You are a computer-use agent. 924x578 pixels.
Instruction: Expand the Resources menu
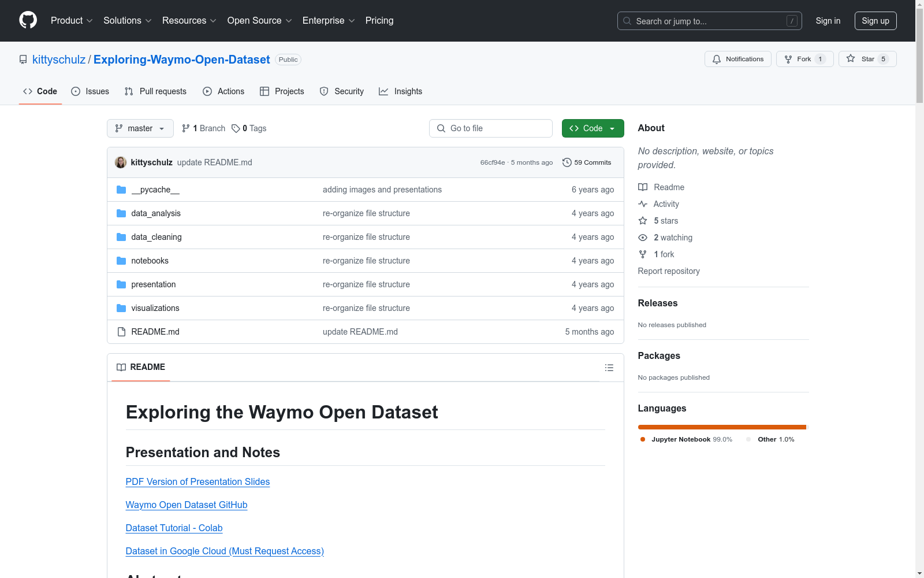189,21
